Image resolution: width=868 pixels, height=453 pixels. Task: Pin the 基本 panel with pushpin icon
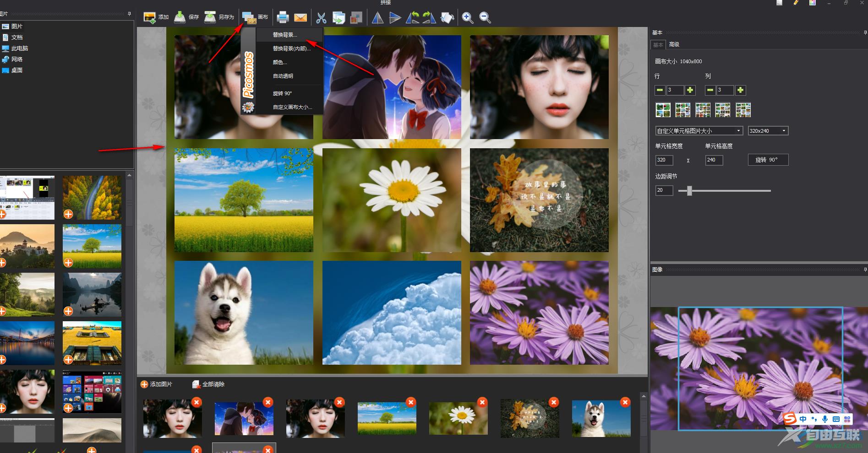(x=865, y=32)
